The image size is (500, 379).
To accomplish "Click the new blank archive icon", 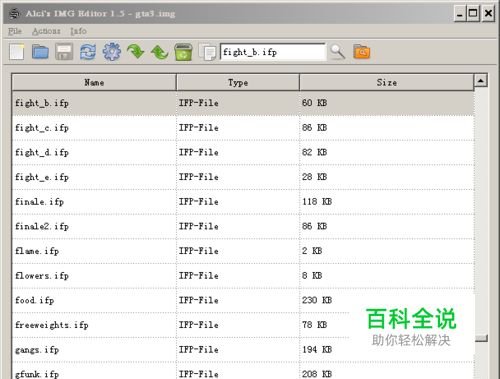I will 17,52.
